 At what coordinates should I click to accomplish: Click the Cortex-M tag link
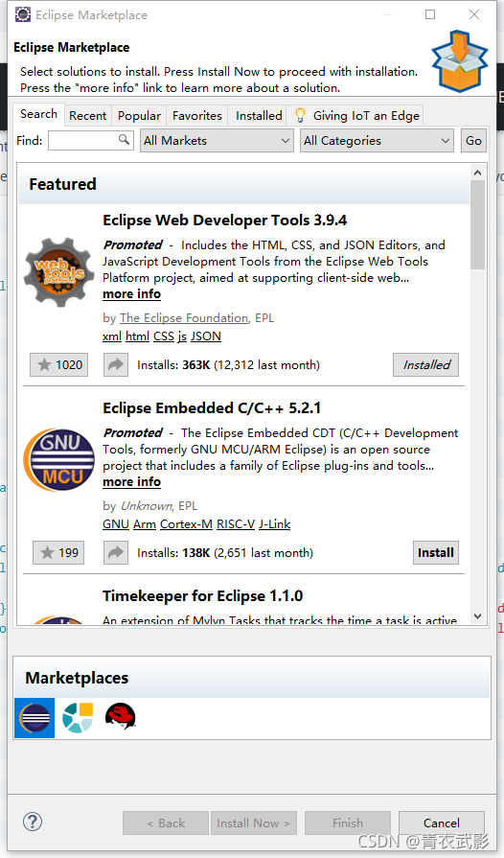[x=187, y=523]
